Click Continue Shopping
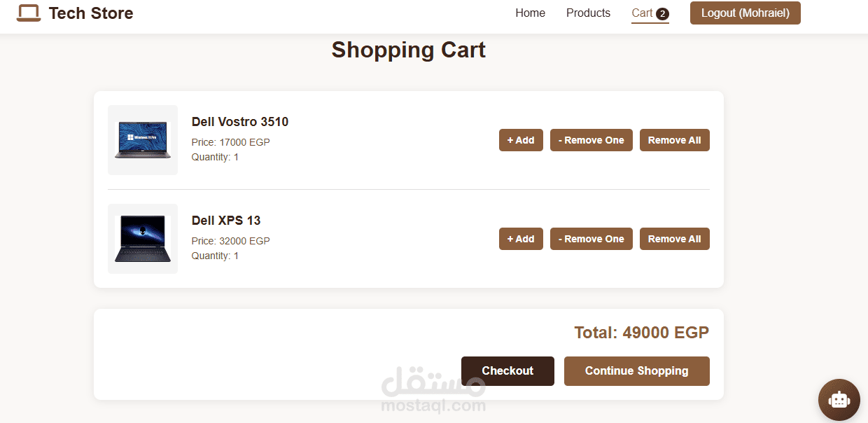The width and height of the screenshot is (868, 423). pyautogui.click(x=636, y=371)
